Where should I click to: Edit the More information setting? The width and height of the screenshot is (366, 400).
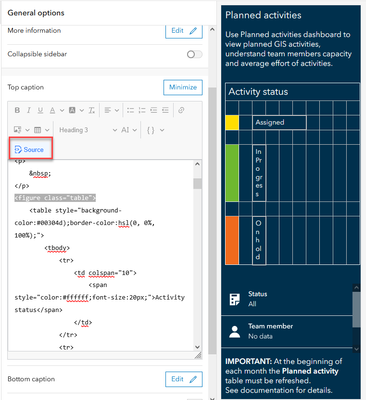coord(184,31)
